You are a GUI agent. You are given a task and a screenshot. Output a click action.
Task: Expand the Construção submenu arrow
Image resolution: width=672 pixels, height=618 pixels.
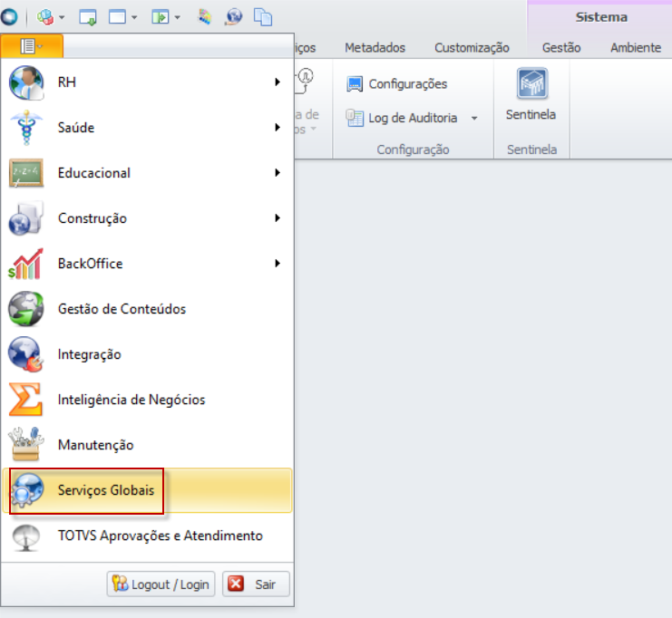point(278,218)
